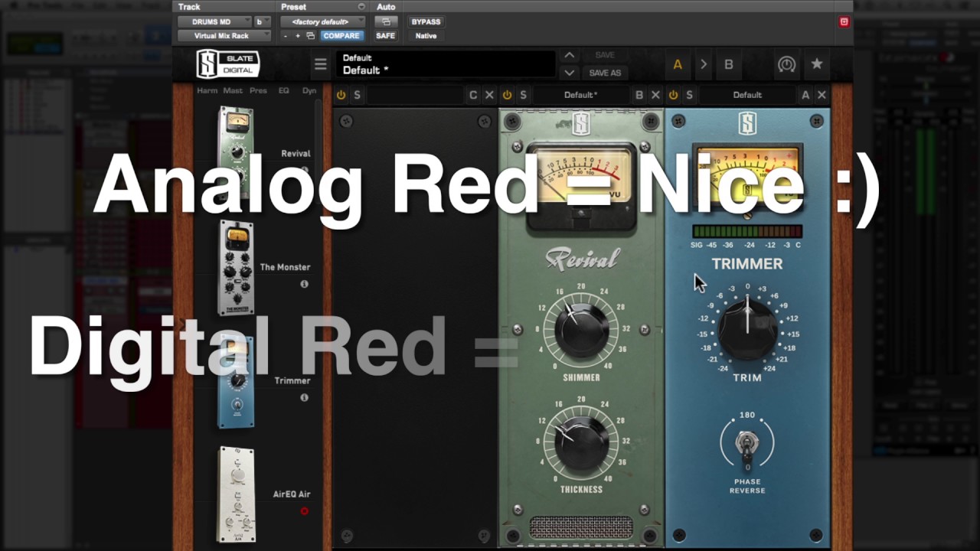Select the AirEQ Air module thumbnail

(237, 494)
